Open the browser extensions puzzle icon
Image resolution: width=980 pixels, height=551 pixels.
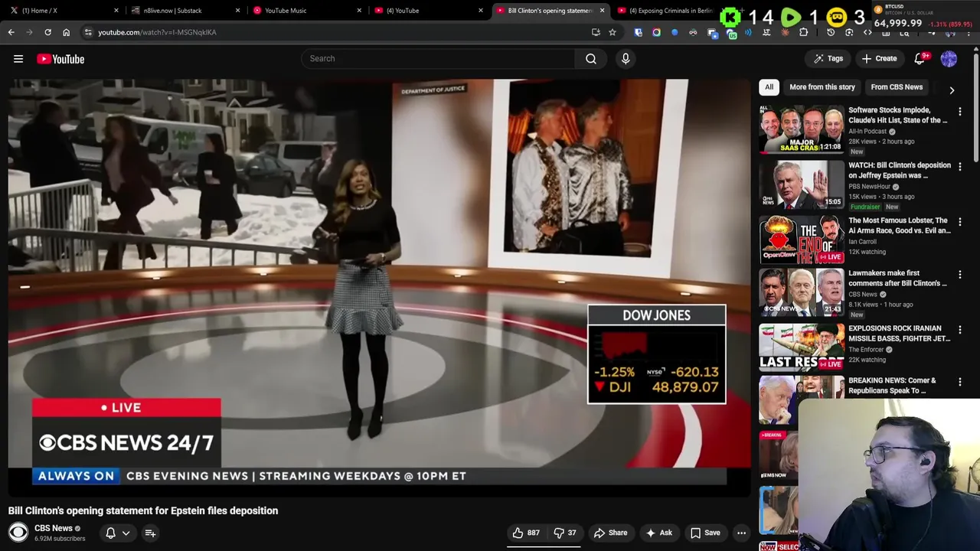tap(803, 32)
